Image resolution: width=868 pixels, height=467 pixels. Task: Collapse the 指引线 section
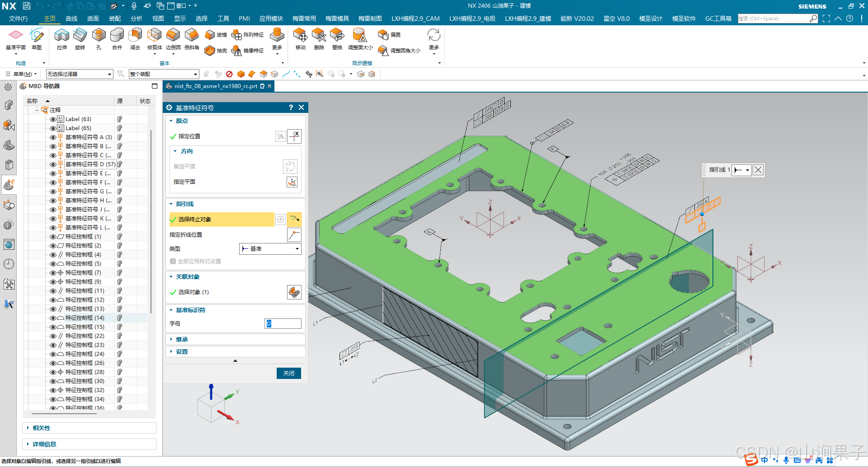coord(171,204)
